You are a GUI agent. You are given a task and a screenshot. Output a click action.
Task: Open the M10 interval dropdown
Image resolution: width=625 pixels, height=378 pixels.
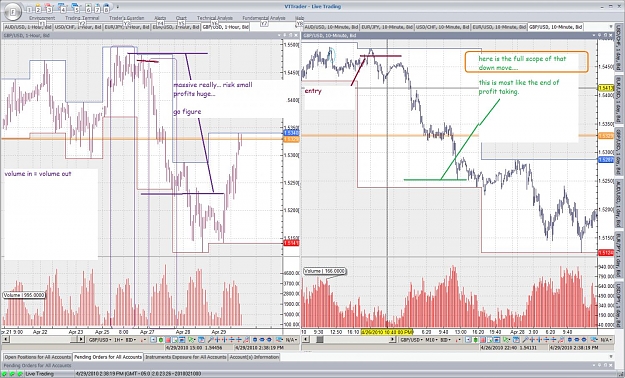point(432,340)
